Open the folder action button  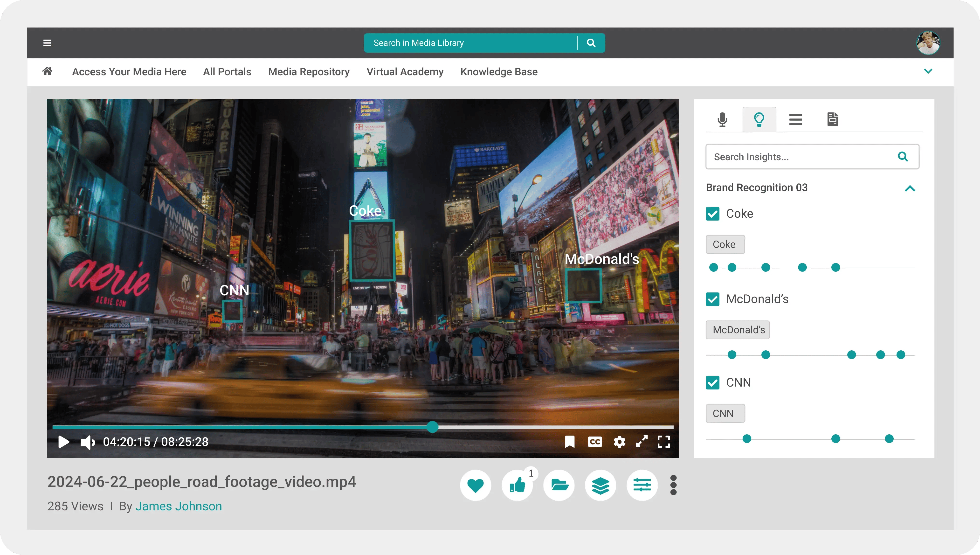point(559,485)
